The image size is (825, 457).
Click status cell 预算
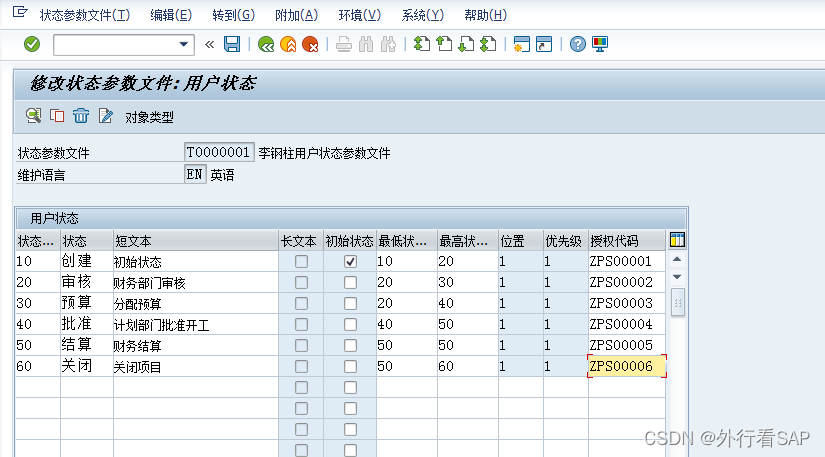pos(86,303)
